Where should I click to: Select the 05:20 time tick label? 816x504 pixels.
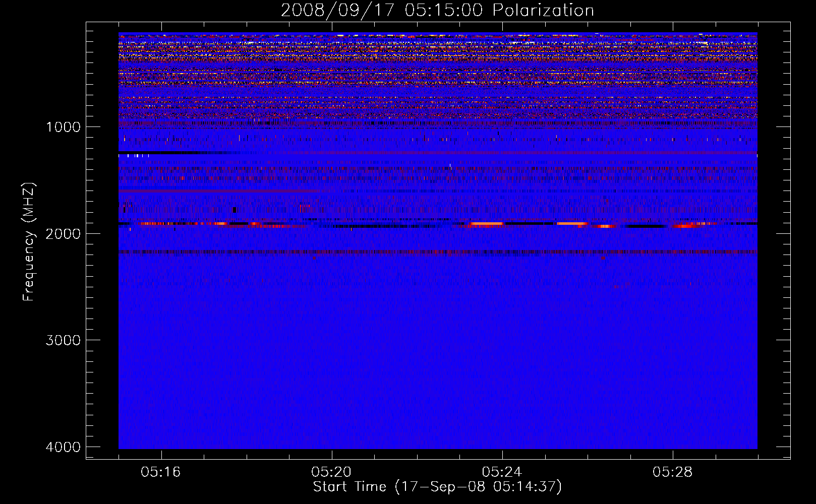(x=331, y=472)
